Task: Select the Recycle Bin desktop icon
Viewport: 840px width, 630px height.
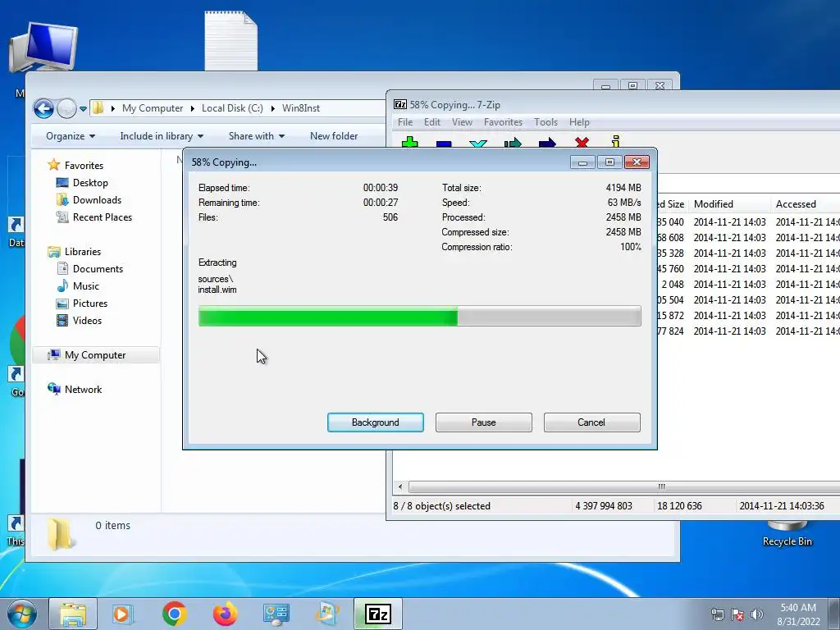Action: coord(787,533)
